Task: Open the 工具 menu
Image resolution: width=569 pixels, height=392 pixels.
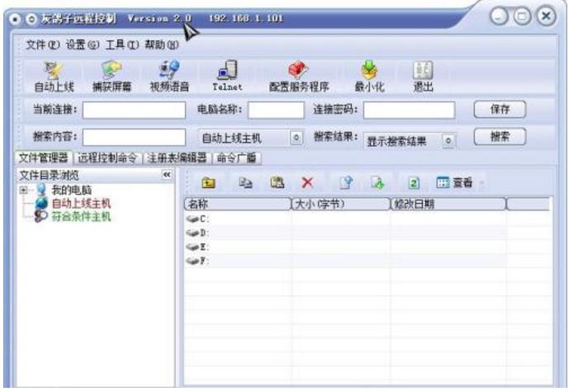Action: [x=121, y=45]
